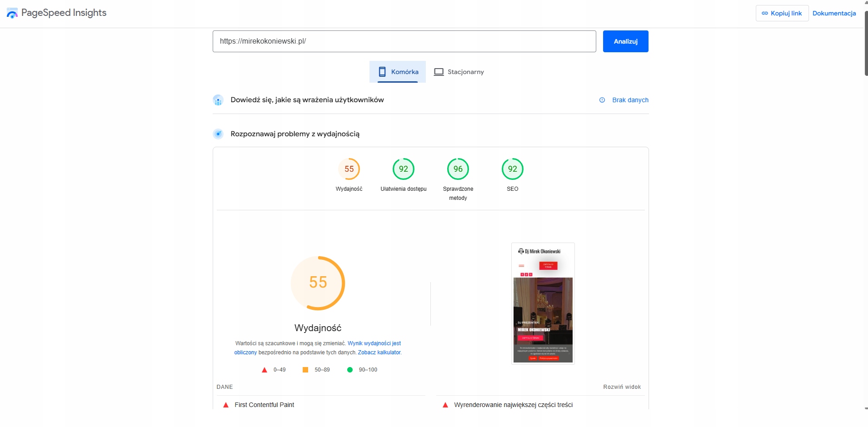This screenshot has height=427, width=868.
Task: Click the mobile page screenshot thumbnail
Action: pyautogui.click(x=543, y=303)
